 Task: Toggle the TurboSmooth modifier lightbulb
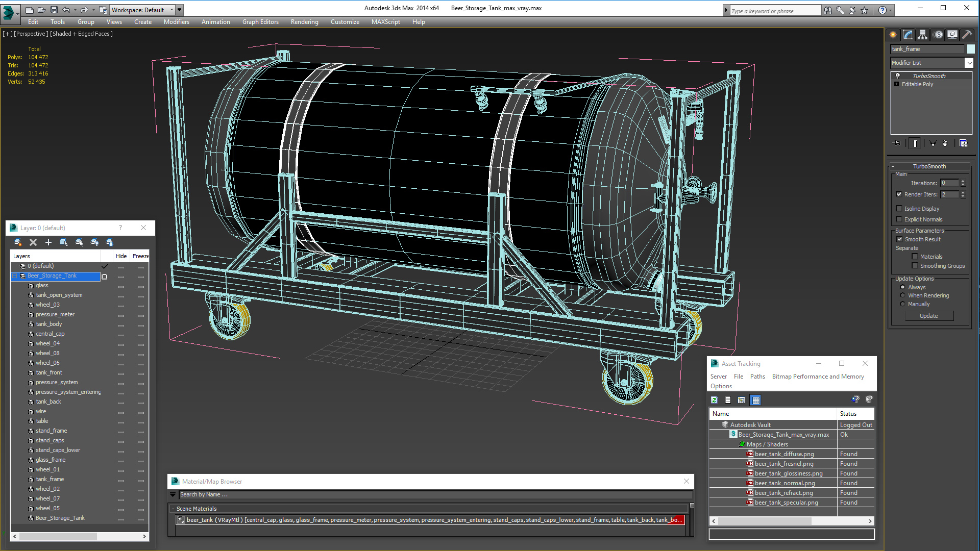tap(898, 76)
